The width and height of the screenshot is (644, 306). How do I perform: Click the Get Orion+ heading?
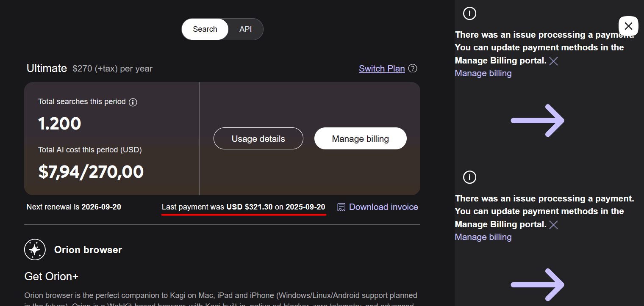(51, 276)
